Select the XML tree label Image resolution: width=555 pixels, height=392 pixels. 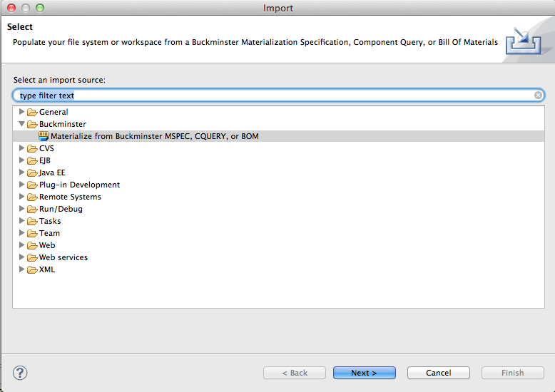click(x=47, y=269)
